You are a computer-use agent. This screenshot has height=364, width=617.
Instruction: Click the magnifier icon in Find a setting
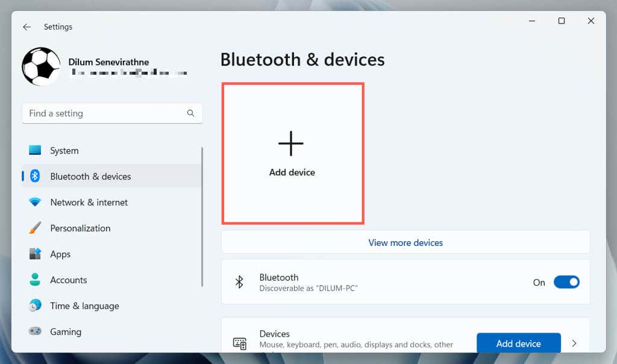(x=190, y=113)
